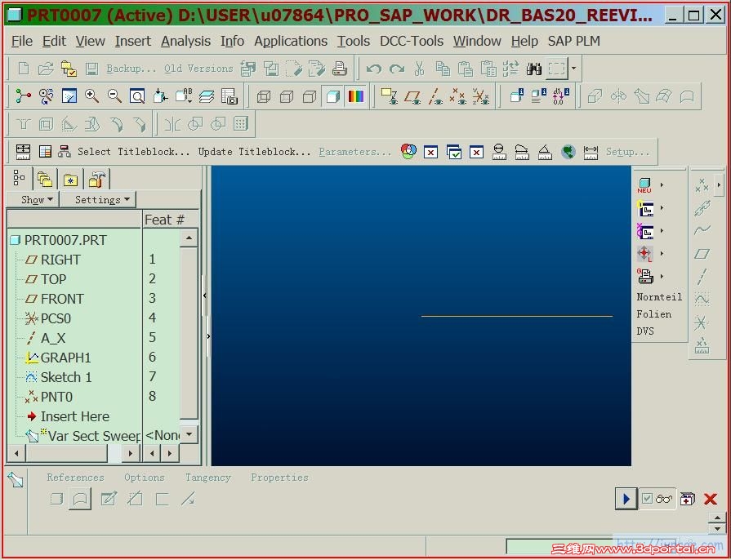This screenshot has width=731, height=560.
Task: Click the resume play button in dashboard
Action: 626,499
